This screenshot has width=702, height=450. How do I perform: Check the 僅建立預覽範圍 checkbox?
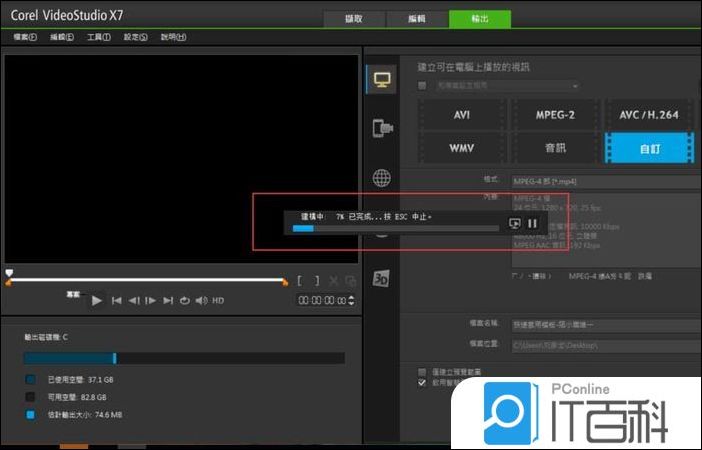[422, 370]
